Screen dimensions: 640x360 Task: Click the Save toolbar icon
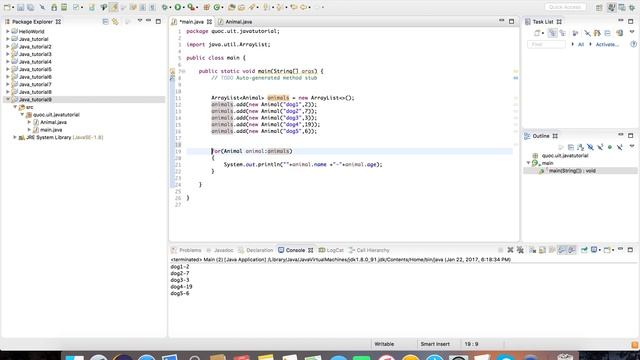pyautogui.click(x=20, y=7)
